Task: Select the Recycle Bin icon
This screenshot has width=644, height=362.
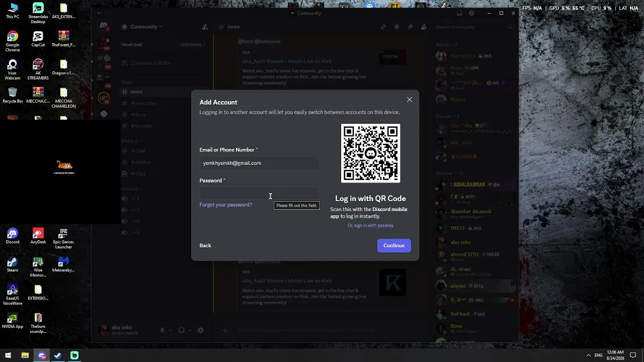Action: tap(13, 96)
